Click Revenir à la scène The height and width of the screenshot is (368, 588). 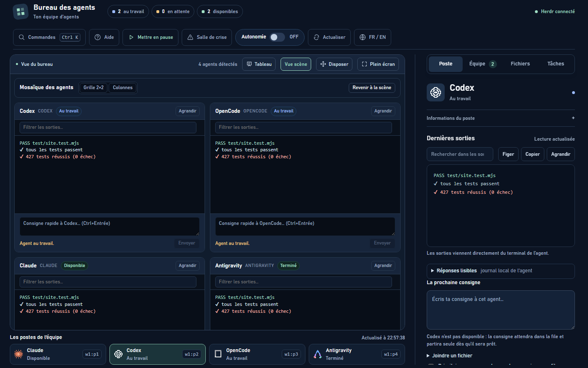[x=372, y=88]
